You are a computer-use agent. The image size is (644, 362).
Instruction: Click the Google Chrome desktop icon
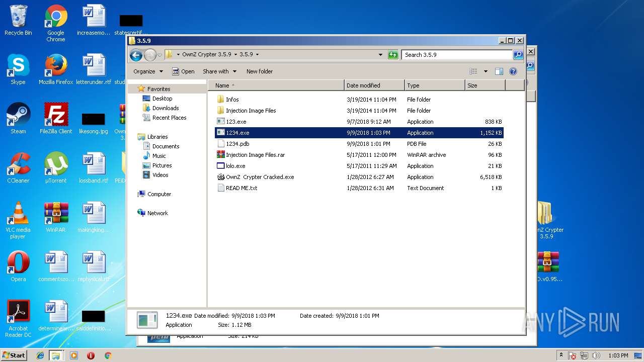(56, 23)
